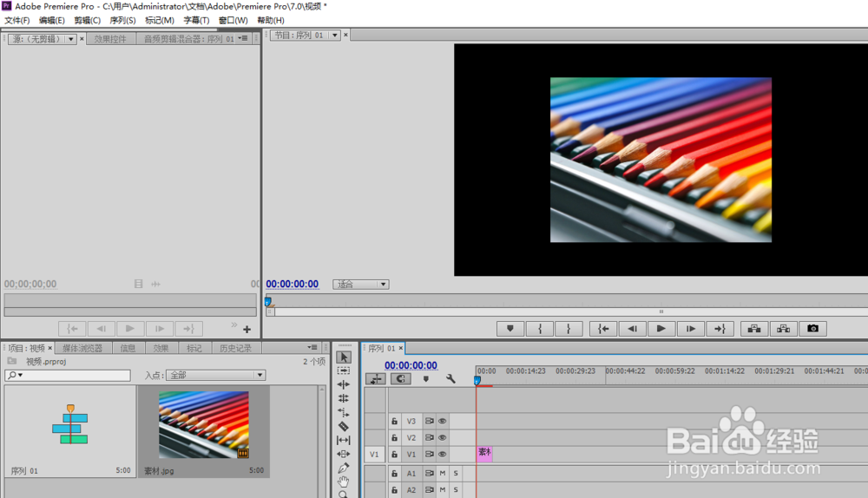This screenshot has height=498, width=868.
Task: Select the Slide tool
Action: click(343, 454)
